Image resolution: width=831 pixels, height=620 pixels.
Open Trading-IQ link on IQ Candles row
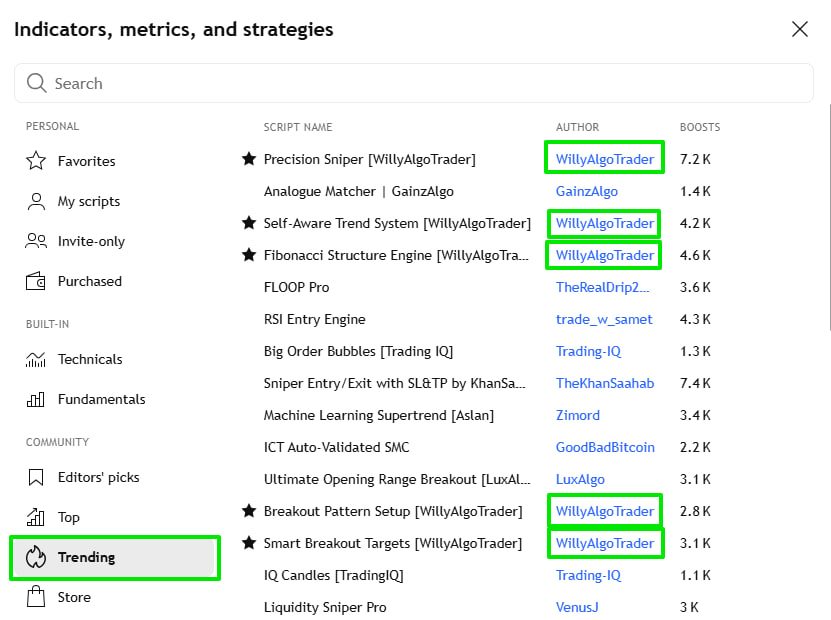[588, 575]
